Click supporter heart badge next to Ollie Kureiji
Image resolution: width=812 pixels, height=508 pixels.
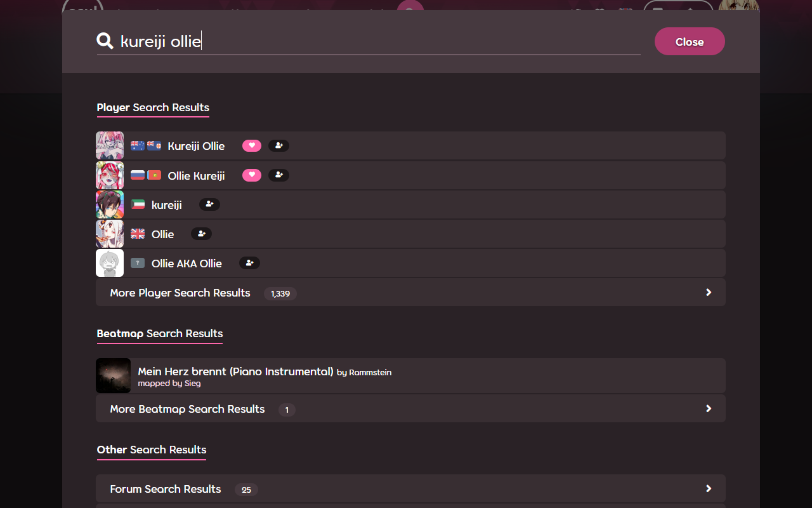252,175
